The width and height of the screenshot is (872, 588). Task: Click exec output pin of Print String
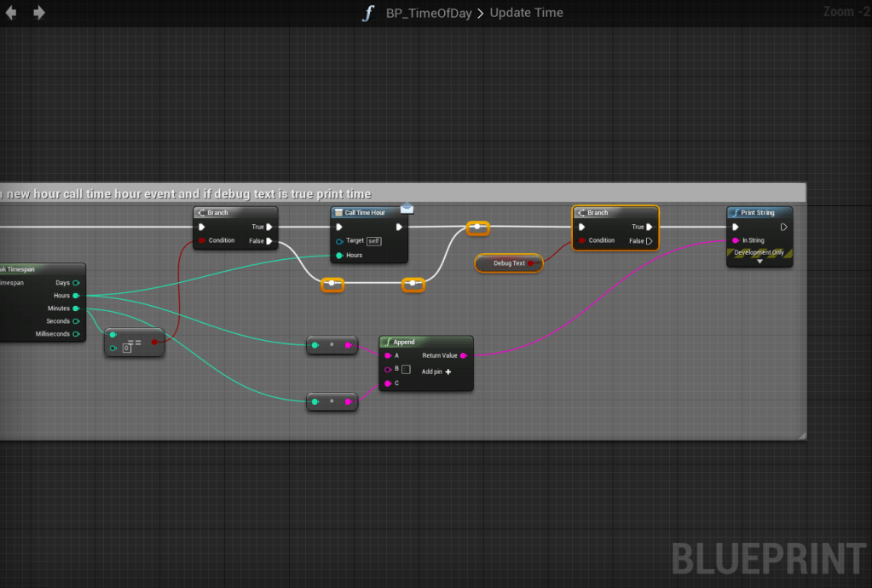click(783, 227)
